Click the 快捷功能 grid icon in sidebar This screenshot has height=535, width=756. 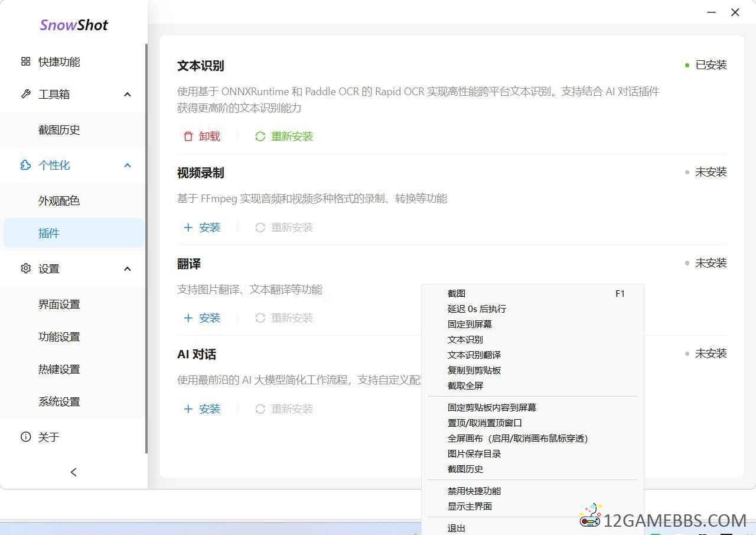pos(25,61)
